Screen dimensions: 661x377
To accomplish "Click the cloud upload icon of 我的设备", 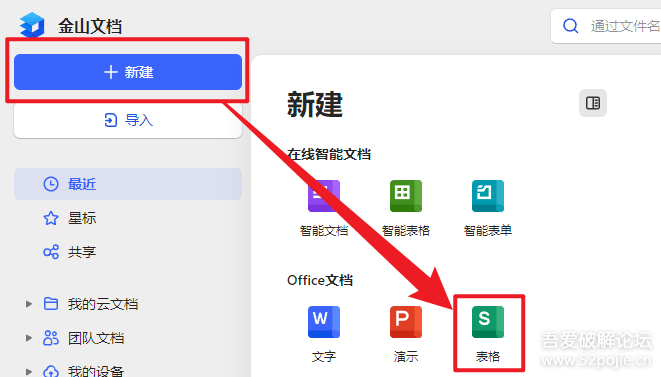I will click(x=51, y=371).
